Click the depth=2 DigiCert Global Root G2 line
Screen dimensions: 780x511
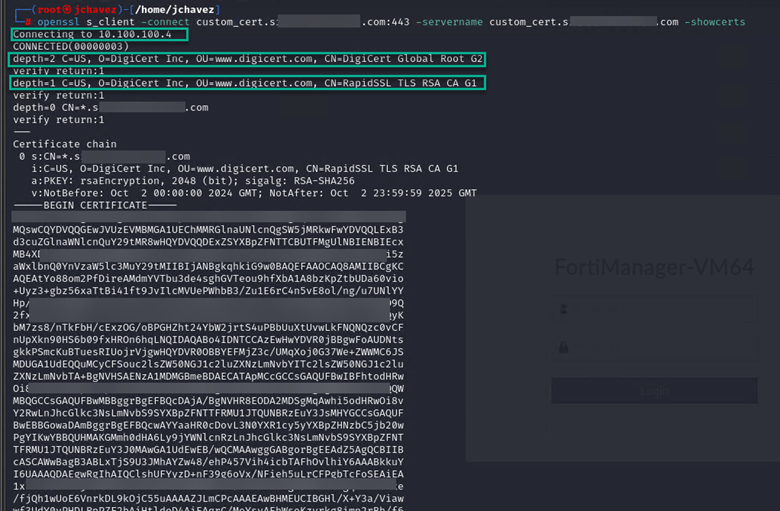(248, 59)
